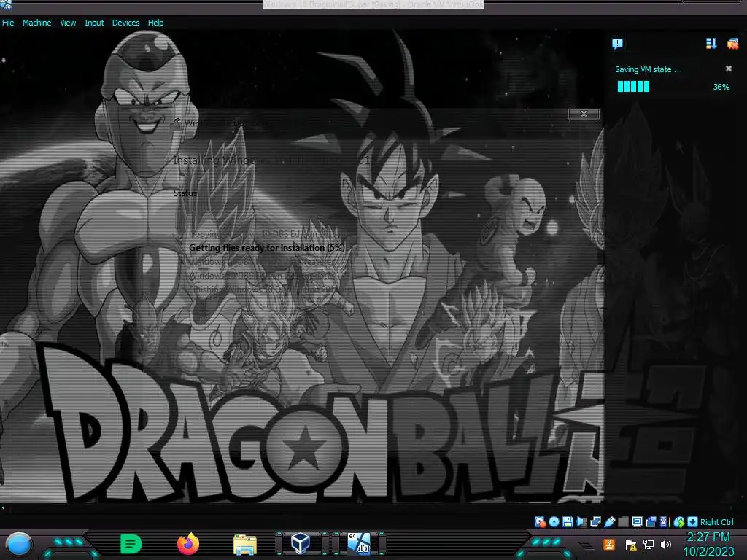
Task: Launch Firefox from the taskbar
Action: pyautogui.click(x=188, y=544)
